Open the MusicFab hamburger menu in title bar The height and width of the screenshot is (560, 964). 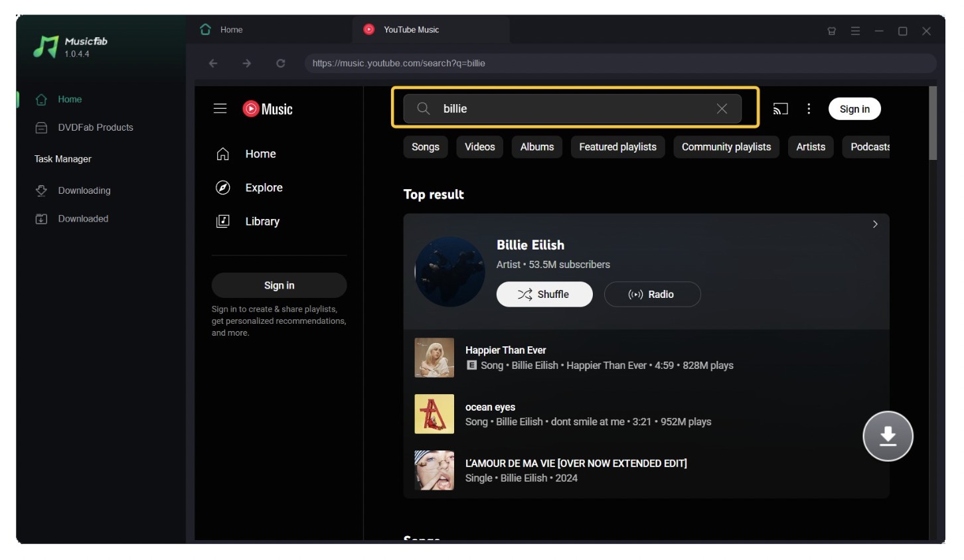[855, 31]
